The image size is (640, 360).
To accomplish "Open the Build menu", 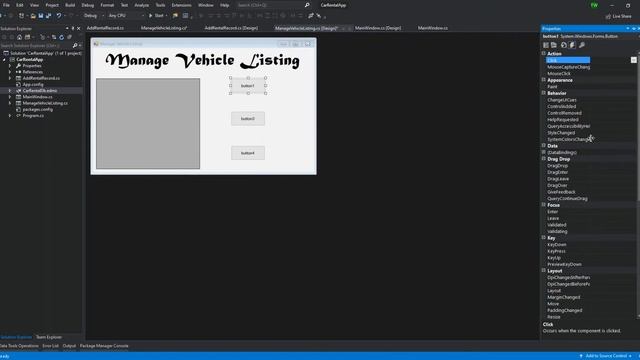I will [70, 5].
